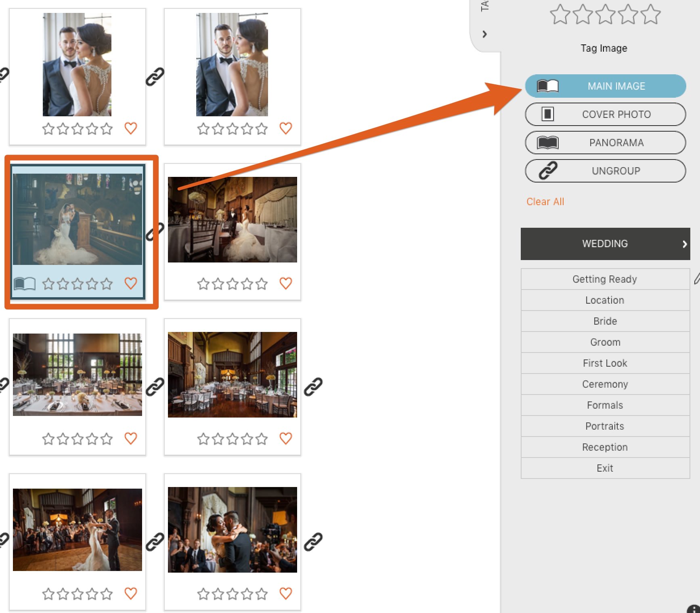Click the highlighted church couple thumbnail
This screenshot has width=700, height=613.
pyautogui.click(x=78, y=219)
